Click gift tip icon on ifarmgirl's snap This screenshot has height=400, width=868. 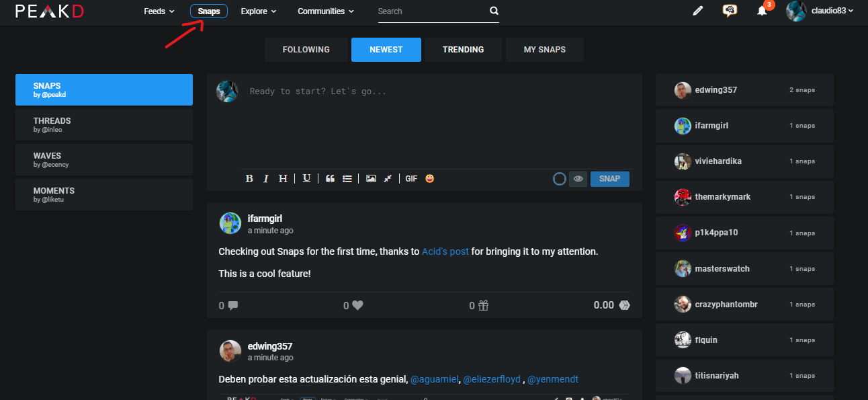[483, 305]
